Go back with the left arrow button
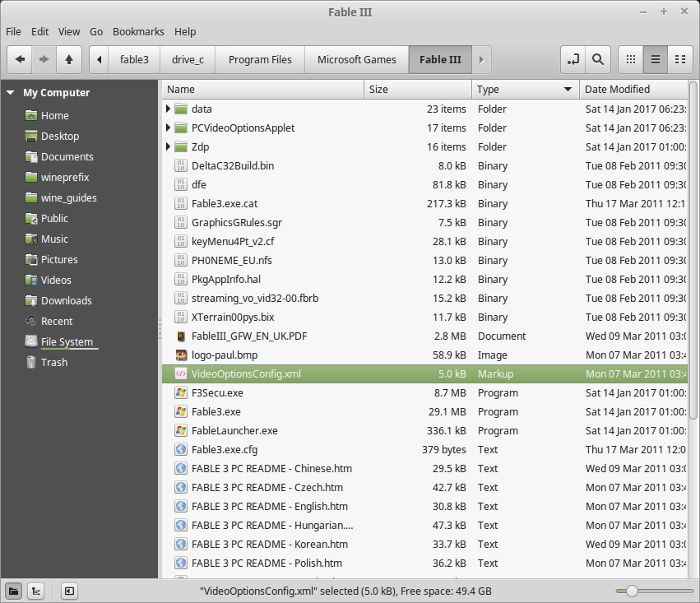This screenshot has height=603, width=700. [x=20, y=59]
